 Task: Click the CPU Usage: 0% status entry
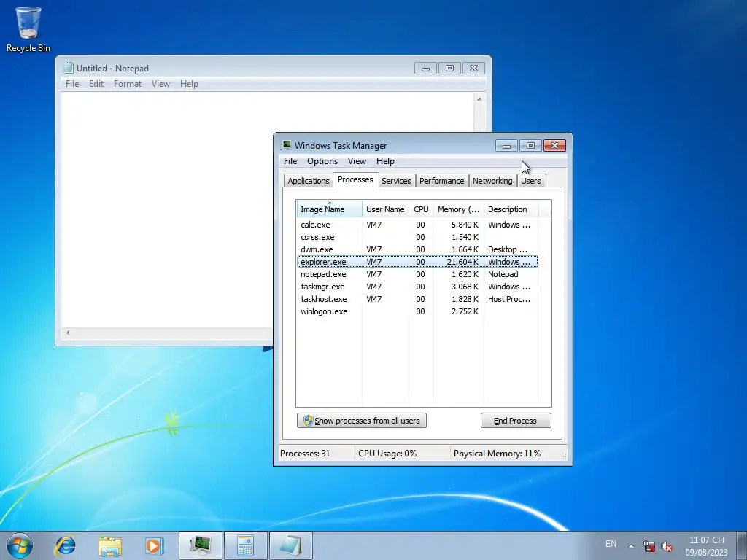tap(387, 454)
